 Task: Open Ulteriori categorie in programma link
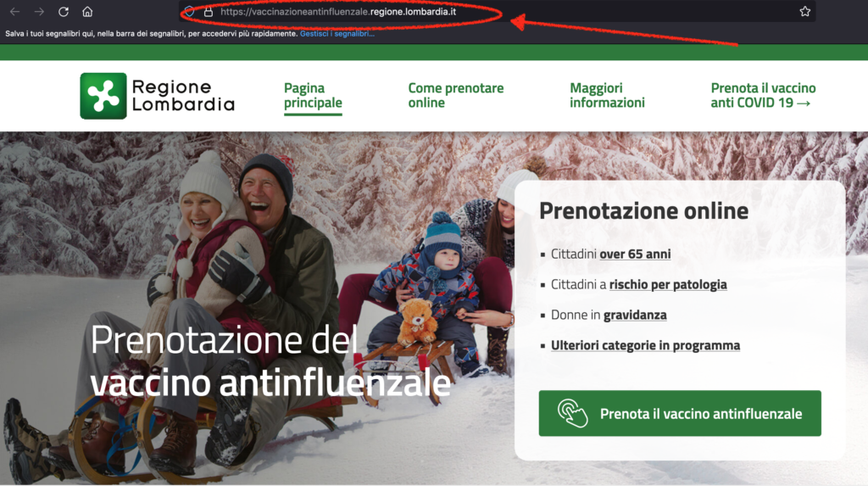pos(645,345)
